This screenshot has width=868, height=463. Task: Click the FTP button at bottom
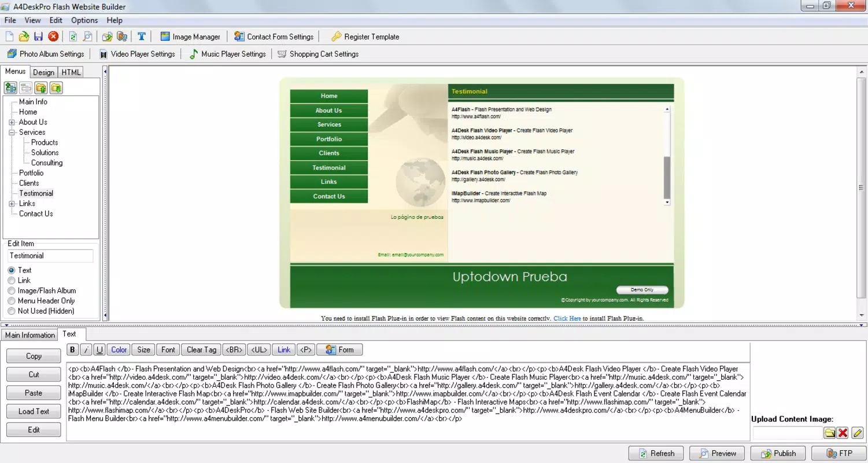click(839, 453)
